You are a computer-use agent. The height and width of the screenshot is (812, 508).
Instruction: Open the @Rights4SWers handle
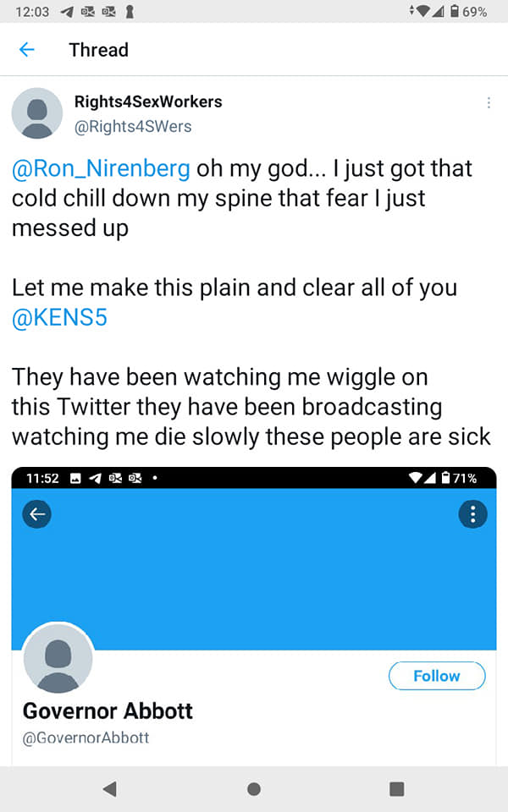133,127
